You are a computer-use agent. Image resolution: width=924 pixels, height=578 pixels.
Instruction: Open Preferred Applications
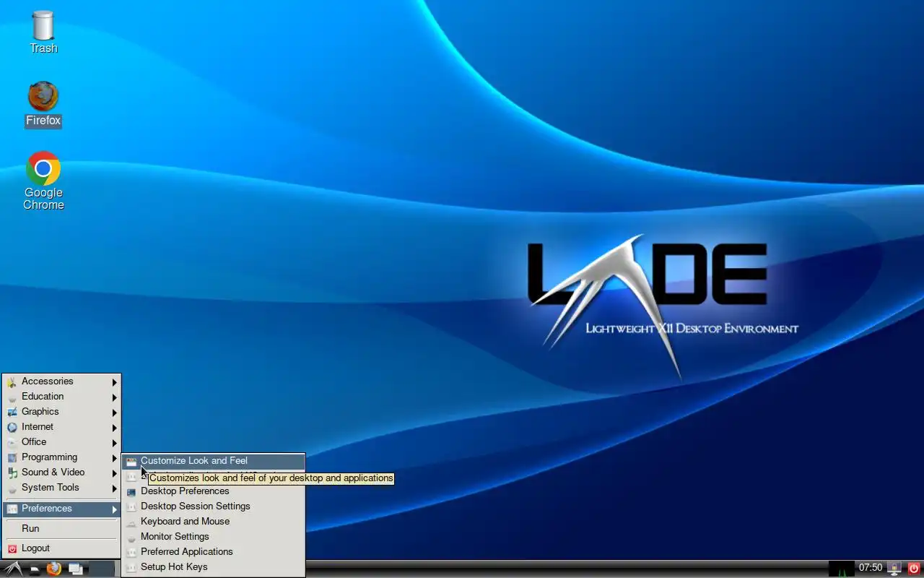click(213, 552)
